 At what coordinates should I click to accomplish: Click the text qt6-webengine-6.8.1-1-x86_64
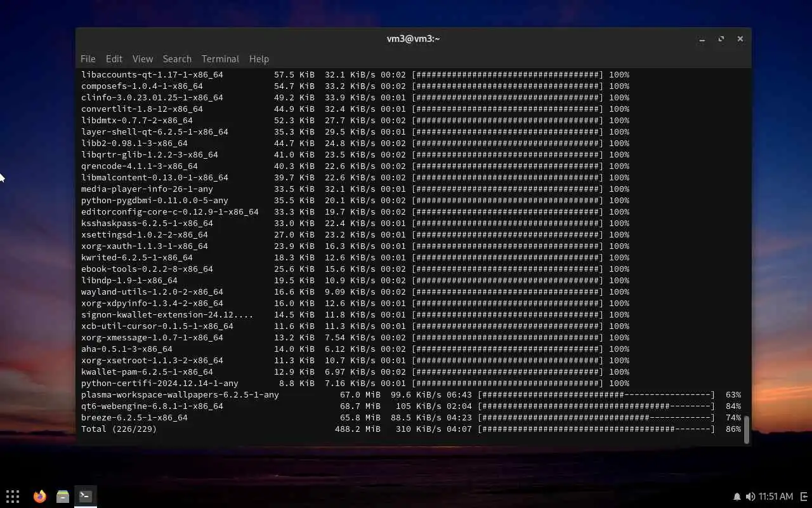[x=152, y=406]
